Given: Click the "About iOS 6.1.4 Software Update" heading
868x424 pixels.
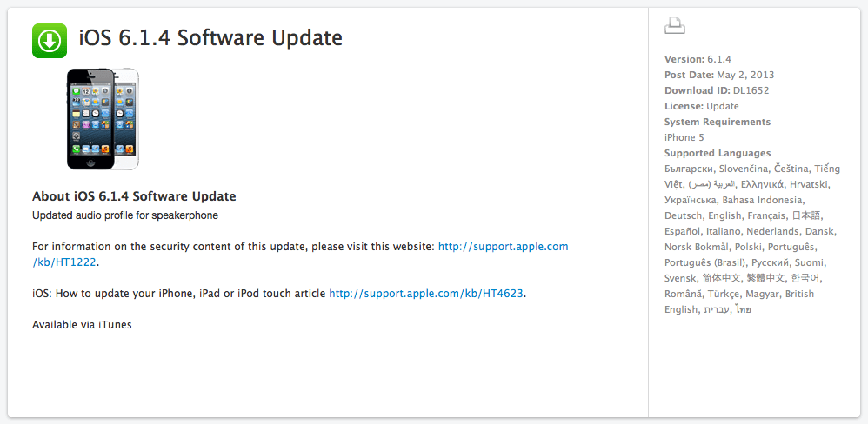Looking at the screenshot, I should click(x=134, y=196).
